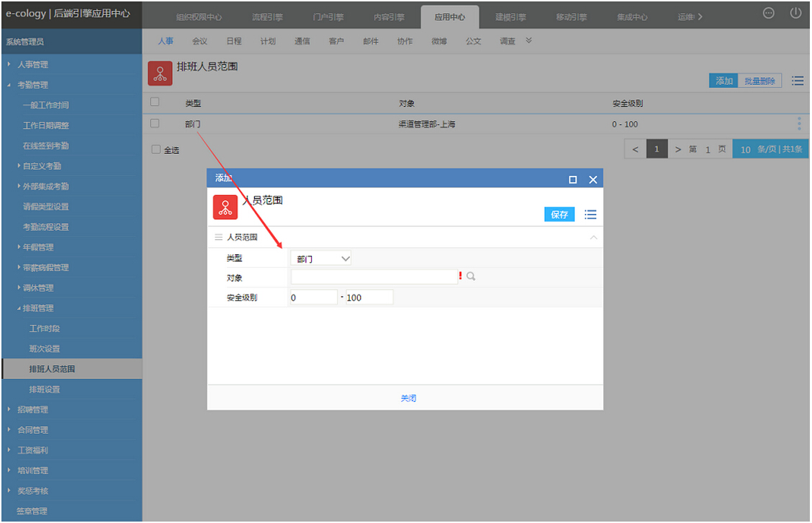Click the search magnifier icon beside 对象 field

tap(471, 277)
